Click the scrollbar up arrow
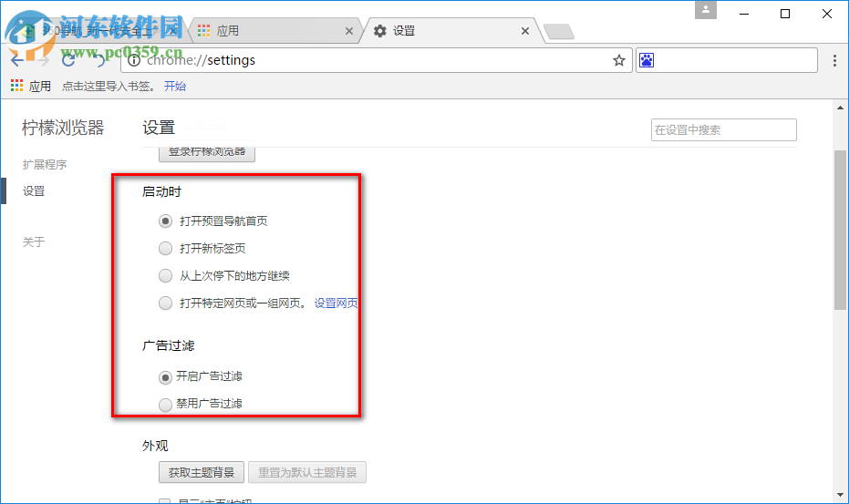 coord(840,108)
